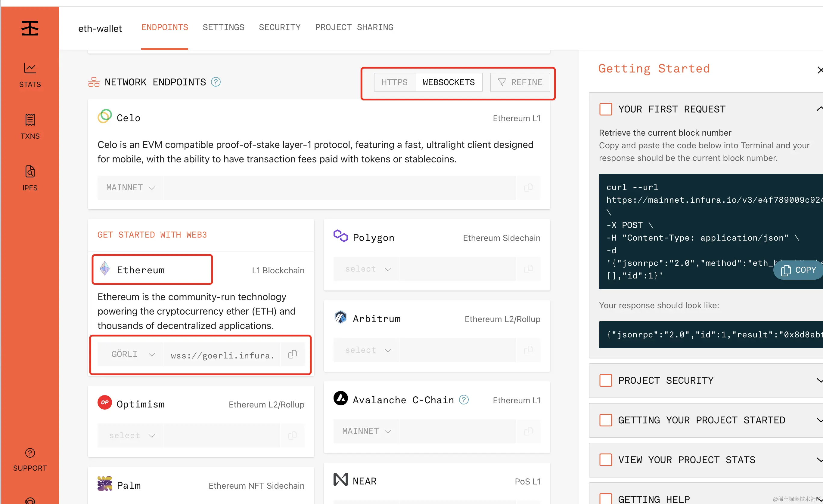Switch to the Security tab

[x=280, y=27]
